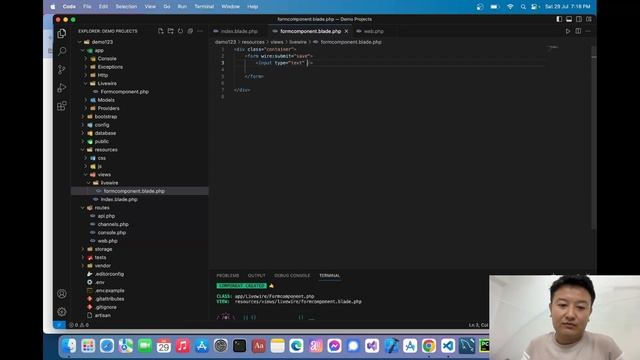Image resolution: width=640 pixels, height=360 pixels.
Task: Open the Selection menu
Action: pyautogui.click(x=126, y=7)
